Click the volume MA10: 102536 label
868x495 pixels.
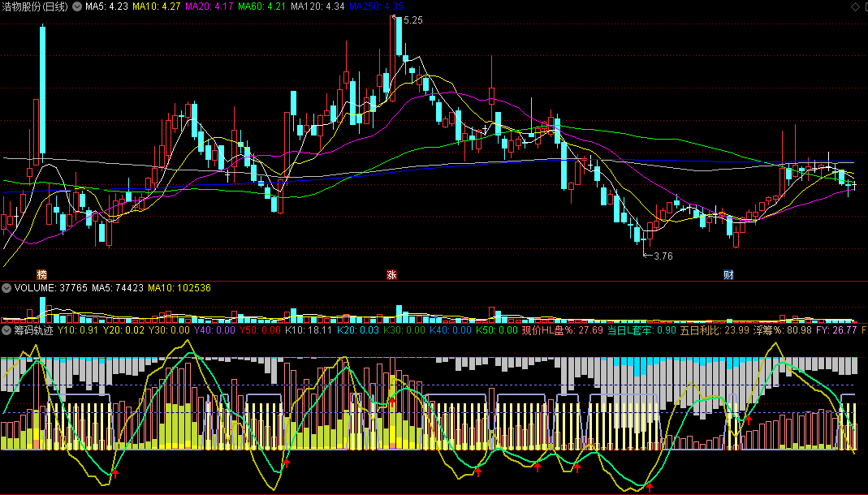point(179,288)
